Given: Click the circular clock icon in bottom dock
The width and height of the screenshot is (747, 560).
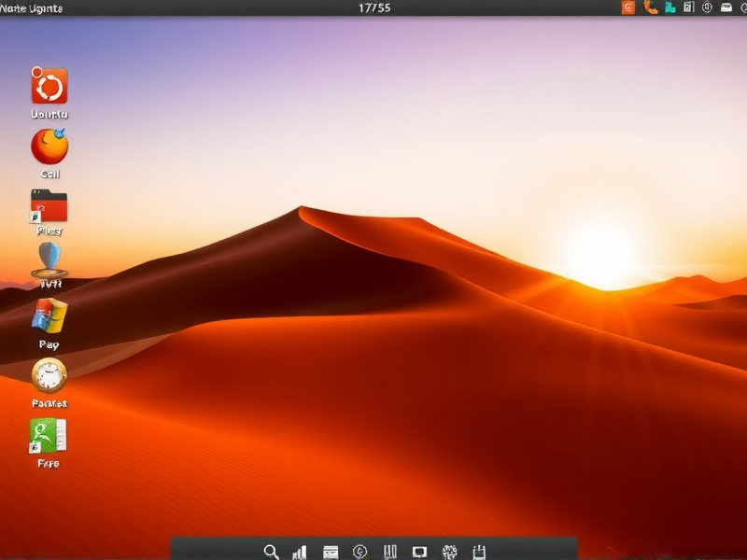Looking at the screenshot, I should click(x=359, y=551).
